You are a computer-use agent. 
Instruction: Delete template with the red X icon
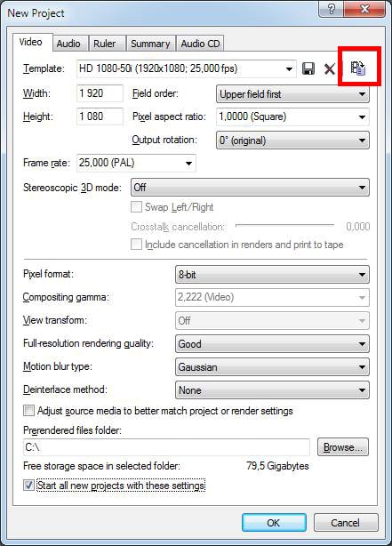pyautogui.click(x=330, y=69)
